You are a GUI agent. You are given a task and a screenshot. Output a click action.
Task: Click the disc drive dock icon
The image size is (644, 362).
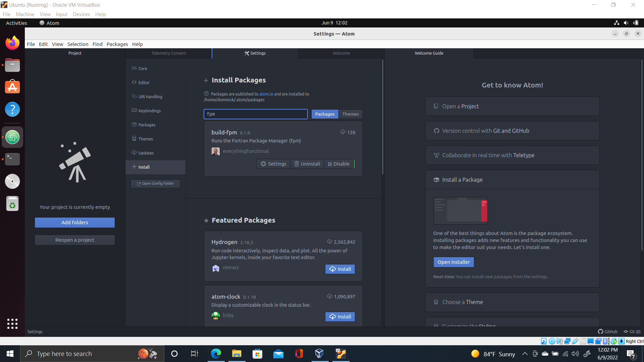coord(12,181)
